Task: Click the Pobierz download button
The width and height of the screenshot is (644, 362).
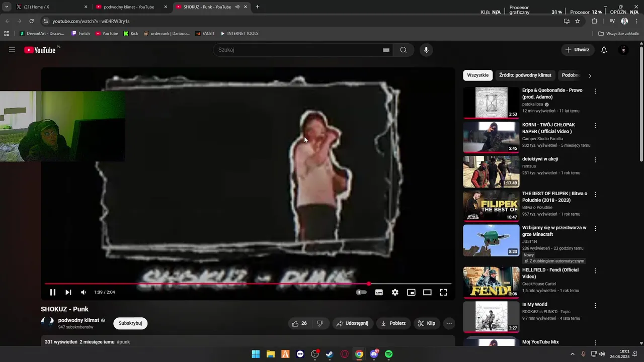Action: click(393, 323)
